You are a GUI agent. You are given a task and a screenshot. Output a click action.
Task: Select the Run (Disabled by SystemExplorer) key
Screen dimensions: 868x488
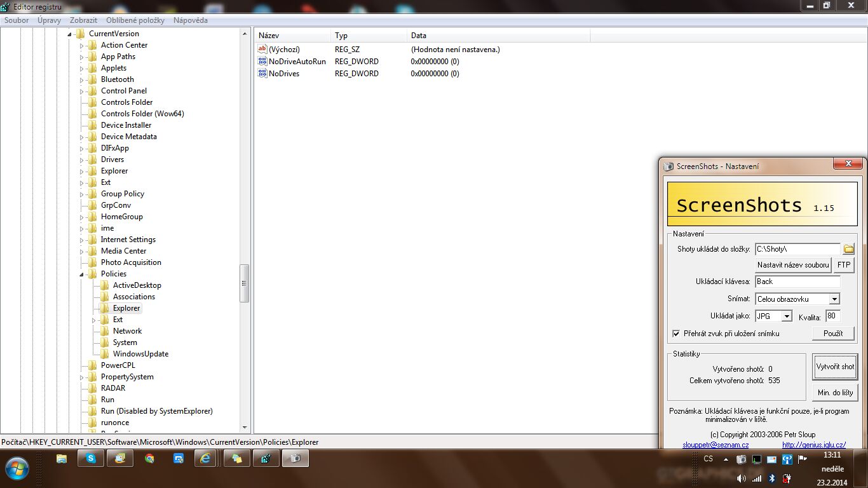157,411
